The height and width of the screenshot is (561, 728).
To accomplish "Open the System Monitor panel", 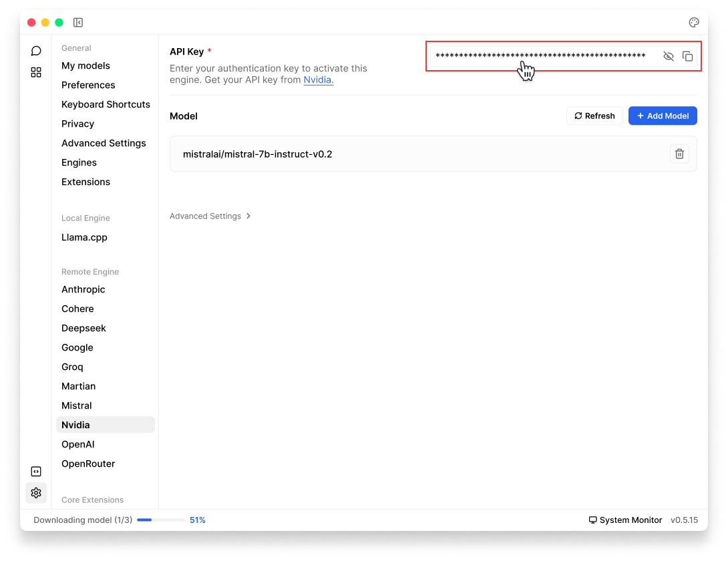I will pos(625,520).
